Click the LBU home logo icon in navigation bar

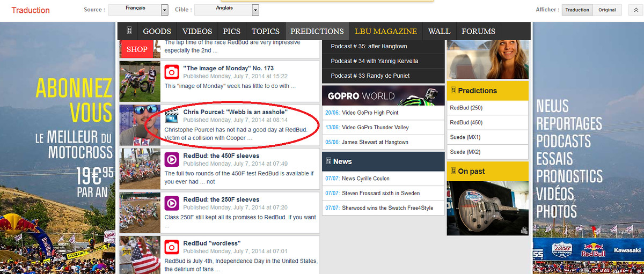129,31
